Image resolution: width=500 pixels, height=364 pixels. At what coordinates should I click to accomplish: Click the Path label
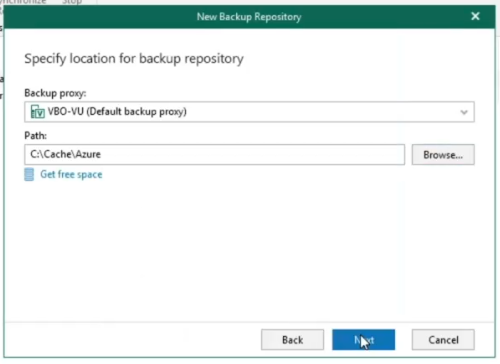point(35,136)
